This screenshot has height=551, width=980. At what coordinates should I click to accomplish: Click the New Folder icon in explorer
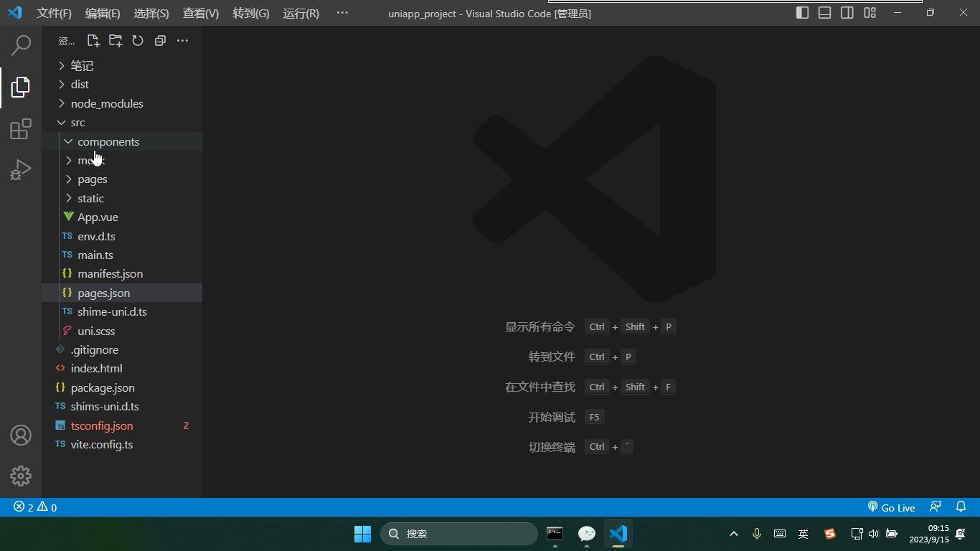point(116,41)
